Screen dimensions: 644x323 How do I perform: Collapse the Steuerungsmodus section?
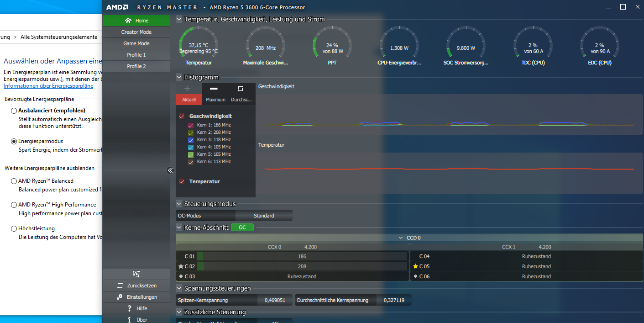[179, 204]
